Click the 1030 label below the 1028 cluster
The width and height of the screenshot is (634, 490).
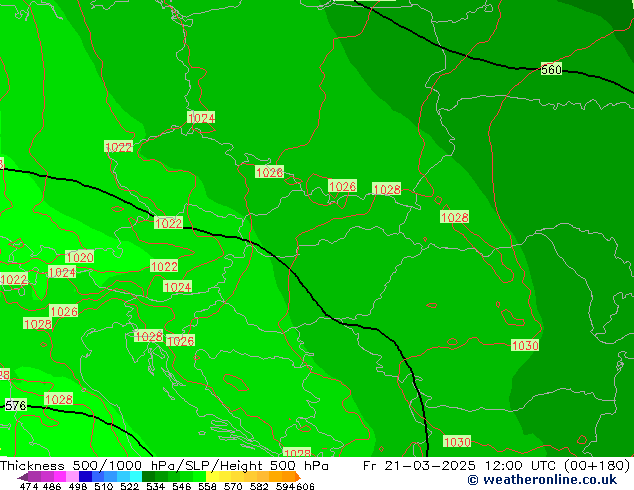(524, 345)
